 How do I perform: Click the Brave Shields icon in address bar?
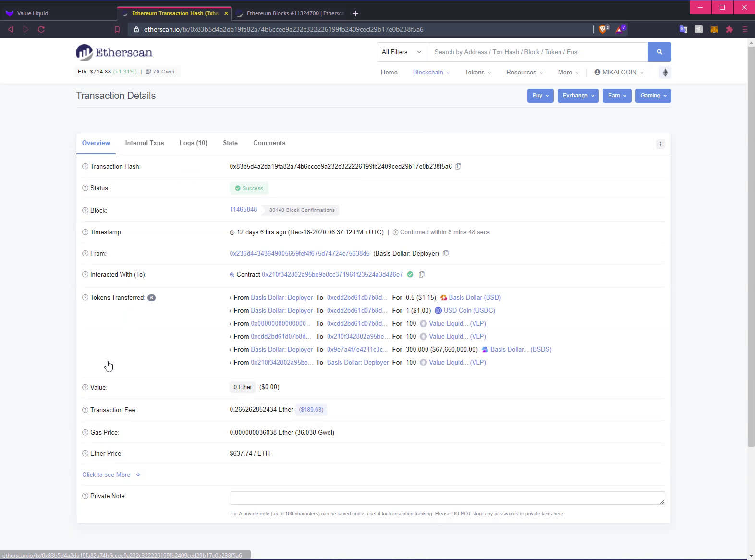tap(604, 29)
